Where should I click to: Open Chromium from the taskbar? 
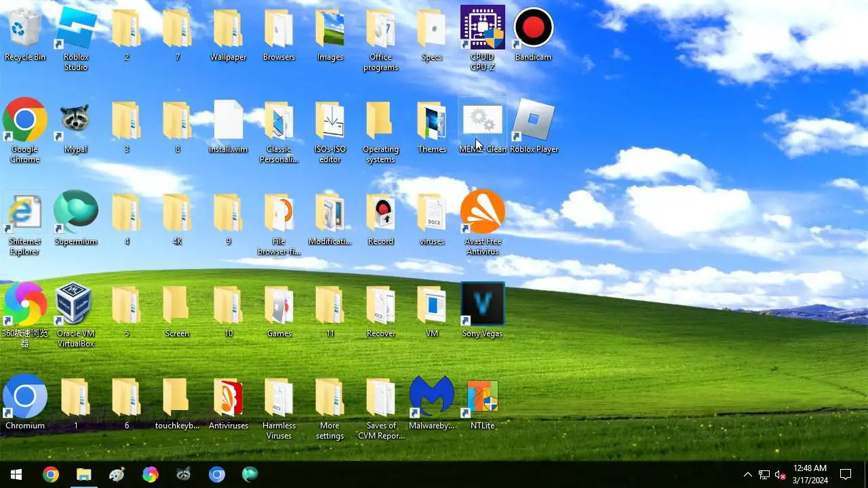(216, 474)
